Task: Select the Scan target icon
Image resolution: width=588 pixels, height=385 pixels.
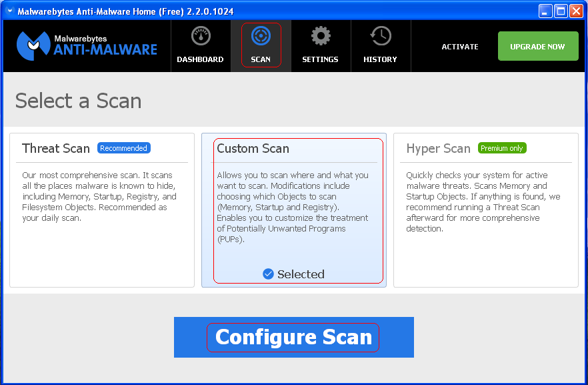Action: point(261,36)
